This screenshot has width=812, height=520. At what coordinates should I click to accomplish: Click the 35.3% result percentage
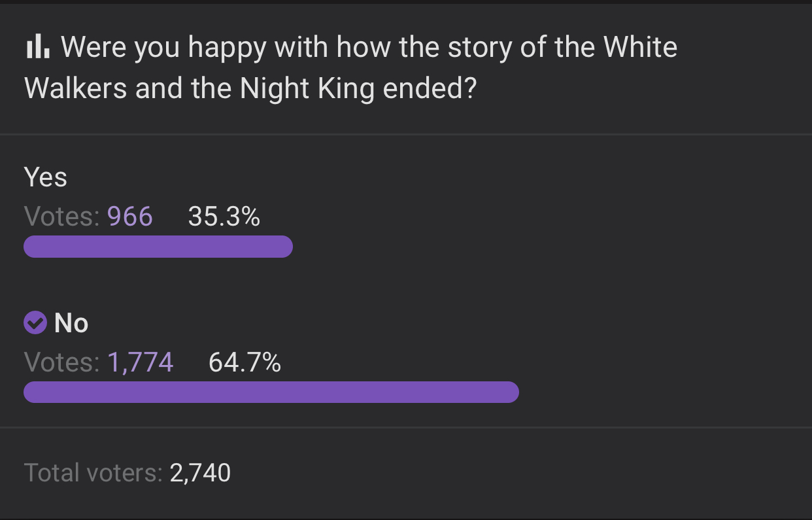pos(224,217)
